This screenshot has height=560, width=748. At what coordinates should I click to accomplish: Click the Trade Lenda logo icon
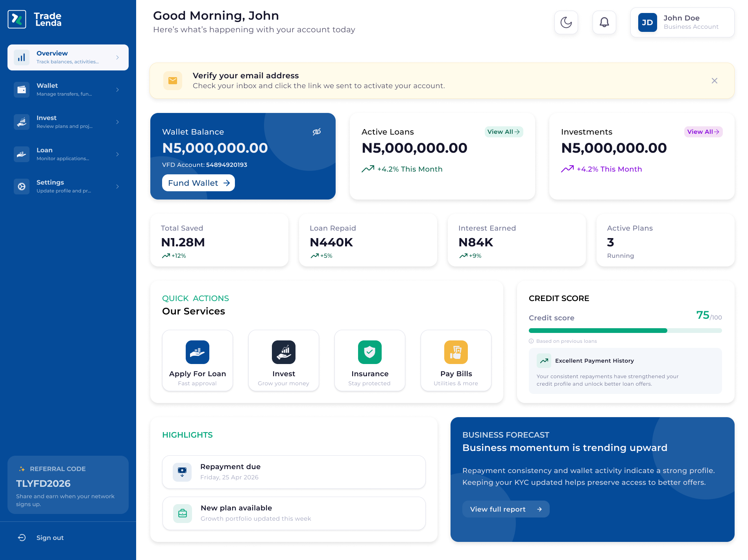point(17,19)
